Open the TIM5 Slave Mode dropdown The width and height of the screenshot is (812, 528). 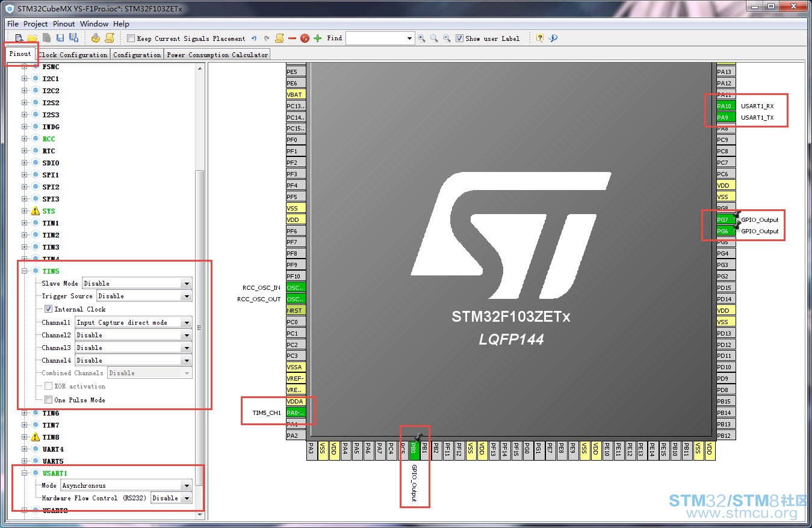137,283
